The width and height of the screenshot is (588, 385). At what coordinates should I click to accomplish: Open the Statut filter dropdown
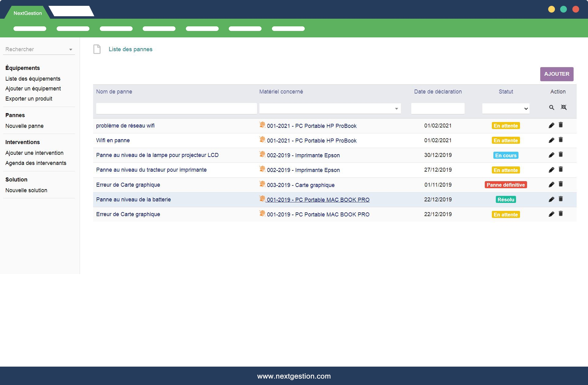click(x=506, y=109)
